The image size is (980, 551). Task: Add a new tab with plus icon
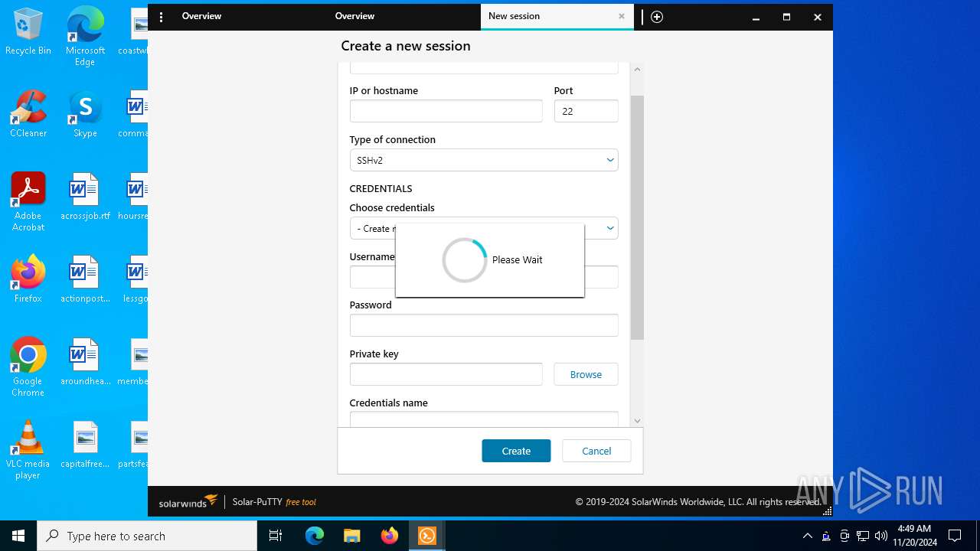(x=657, y=17)
